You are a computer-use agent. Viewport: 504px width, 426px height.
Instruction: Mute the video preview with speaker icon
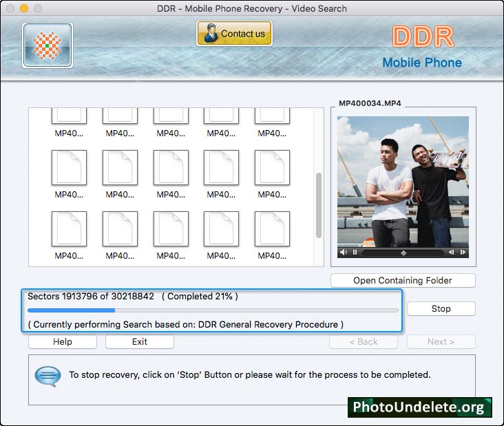pyautogui.click(x=344, y=252)
